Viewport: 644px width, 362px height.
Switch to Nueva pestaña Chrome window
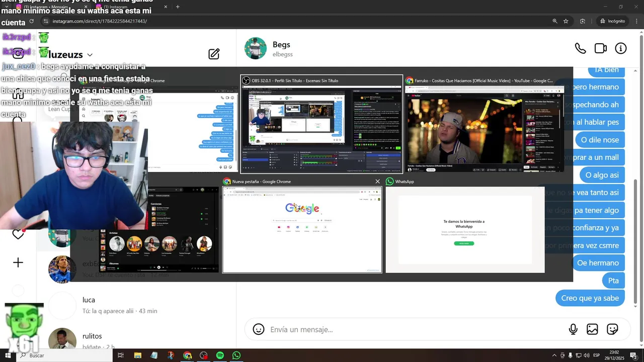[x=302, y=225]
